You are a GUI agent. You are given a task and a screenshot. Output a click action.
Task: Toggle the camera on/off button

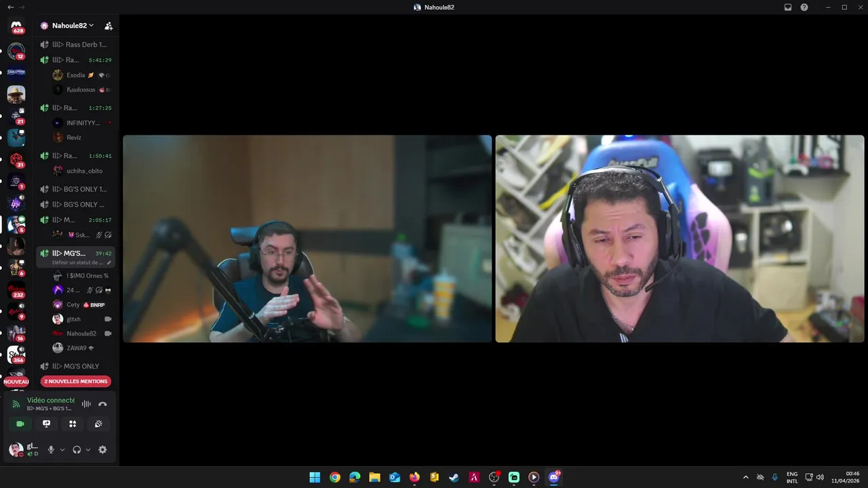(20, 424)
